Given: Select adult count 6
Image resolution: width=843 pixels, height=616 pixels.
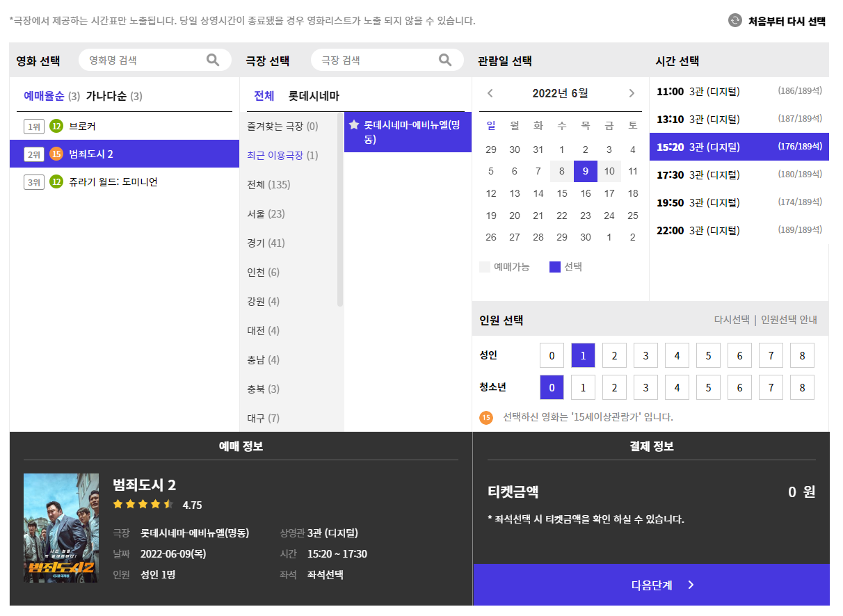Looking at the screenshot, I should coord(739,355).
